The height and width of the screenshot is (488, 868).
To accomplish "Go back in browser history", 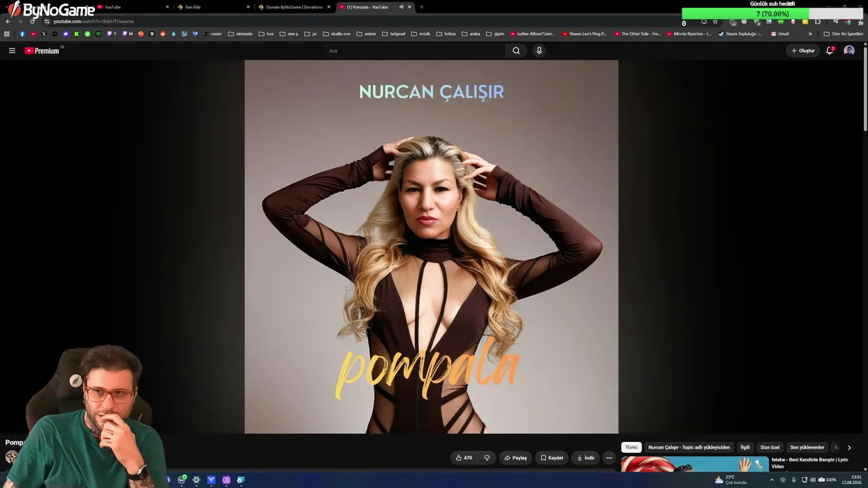I will point(8,21).
